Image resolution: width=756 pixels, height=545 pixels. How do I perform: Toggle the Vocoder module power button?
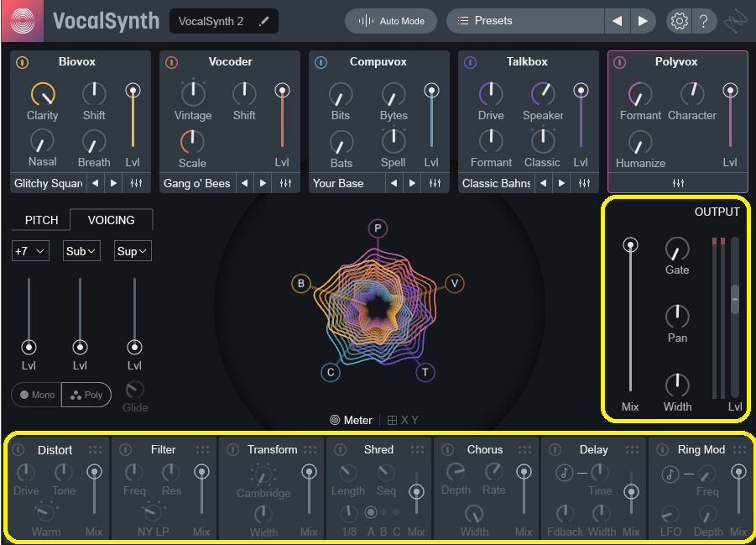(172, 62)
